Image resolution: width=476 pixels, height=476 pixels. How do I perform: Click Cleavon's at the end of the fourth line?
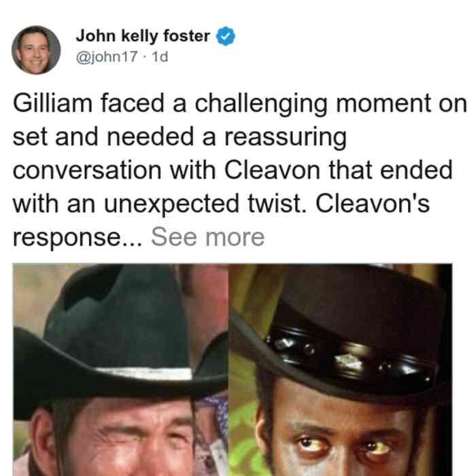[x=373, y=204]
